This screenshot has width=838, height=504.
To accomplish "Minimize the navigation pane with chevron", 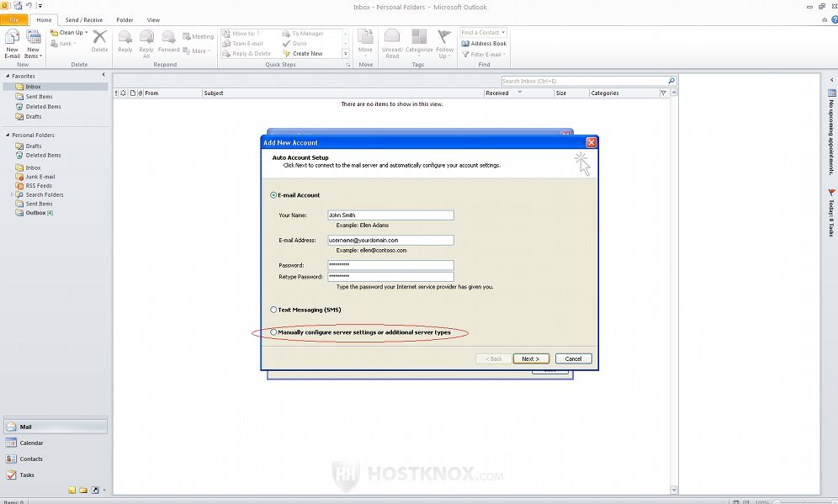I will (x=103, y=75).
